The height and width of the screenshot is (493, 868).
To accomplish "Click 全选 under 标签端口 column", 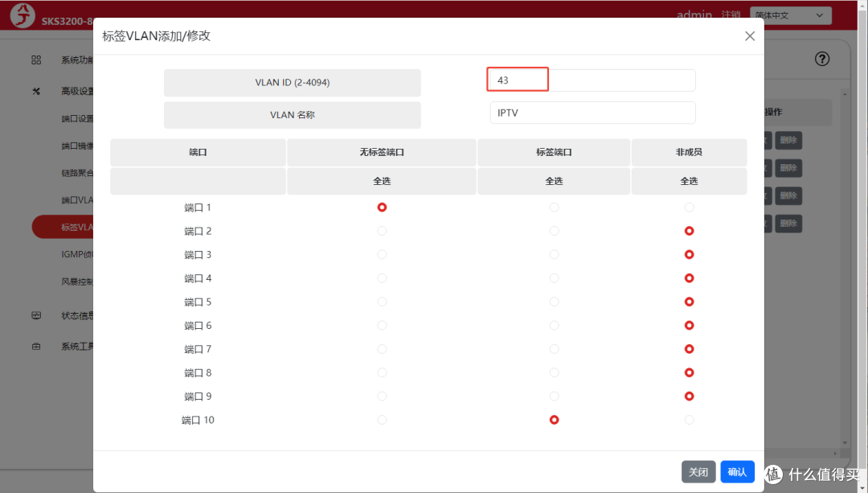I will click(554, 181).
